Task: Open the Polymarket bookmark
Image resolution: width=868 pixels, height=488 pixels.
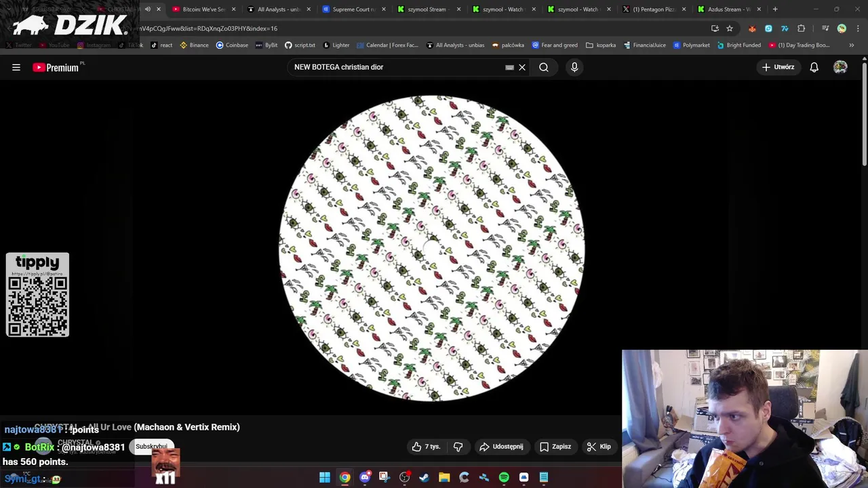Action: (691, 45)
